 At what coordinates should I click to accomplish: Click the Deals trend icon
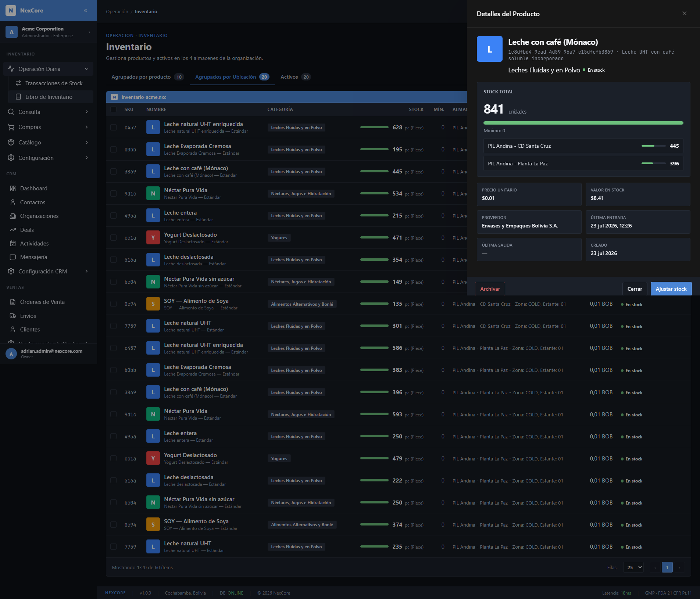coord(13,230)
